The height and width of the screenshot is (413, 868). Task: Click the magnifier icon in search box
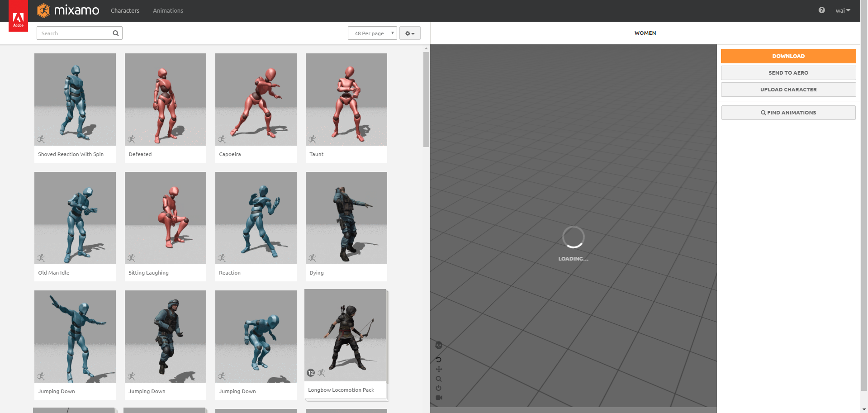point(116,33)
